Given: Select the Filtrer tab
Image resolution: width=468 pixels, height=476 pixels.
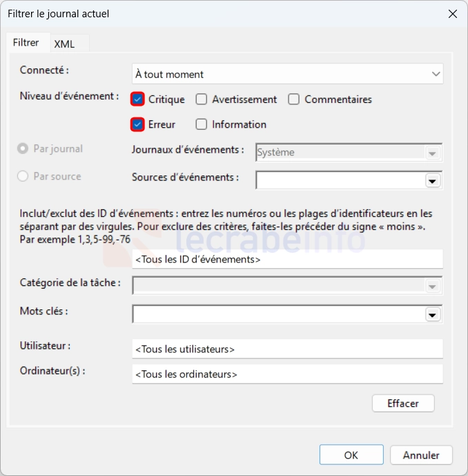Looking at the screenshot, I should 26,42.
